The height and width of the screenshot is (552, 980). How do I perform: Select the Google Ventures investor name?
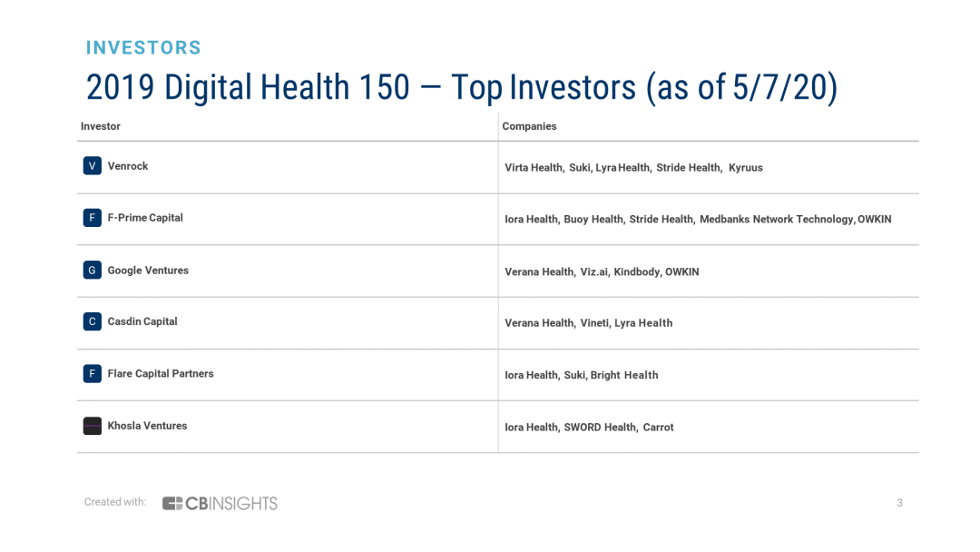click(x=148, y=271)
